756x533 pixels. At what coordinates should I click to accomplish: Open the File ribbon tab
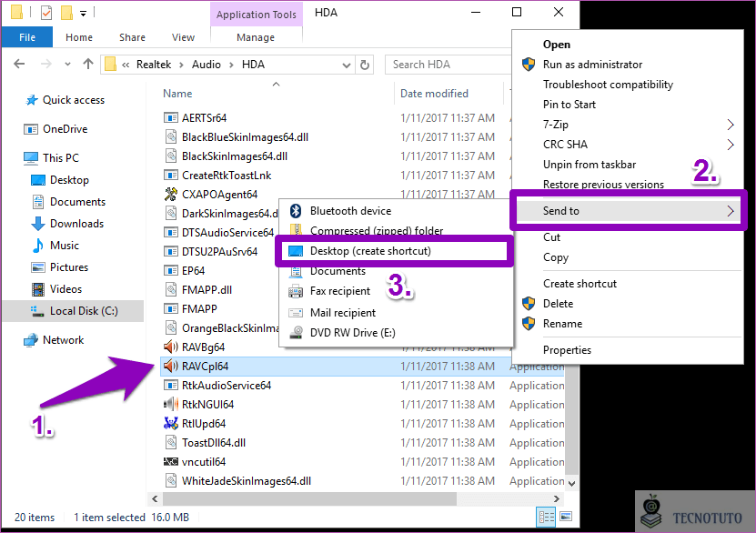tap(27, 37)
